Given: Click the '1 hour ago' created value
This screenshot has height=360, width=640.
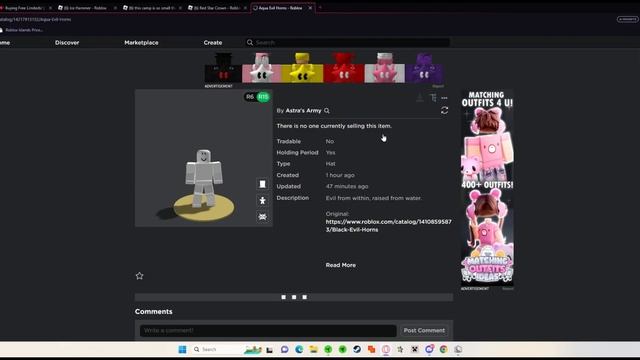Looking at the screenshot, I should [340, 175].
